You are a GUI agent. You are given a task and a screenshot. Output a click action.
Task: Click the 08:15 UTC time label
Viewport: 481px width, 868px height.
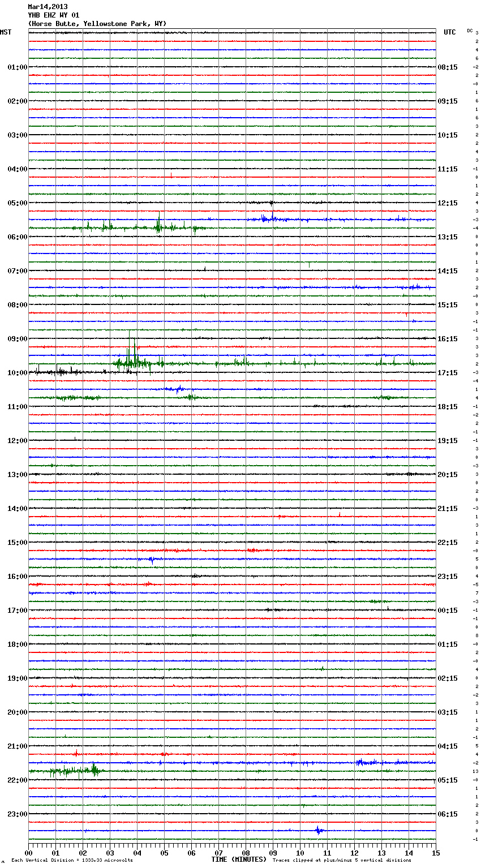point(448,67)
